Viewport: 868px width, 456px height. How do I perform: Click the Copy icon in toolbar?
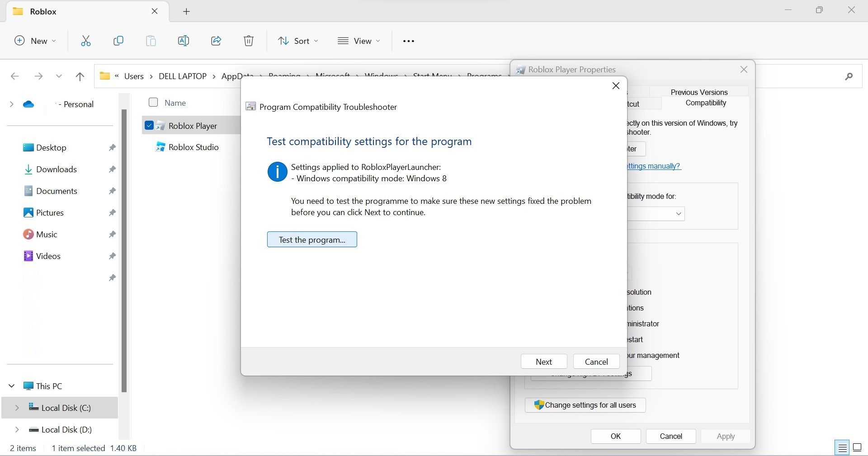coord(118,41)
